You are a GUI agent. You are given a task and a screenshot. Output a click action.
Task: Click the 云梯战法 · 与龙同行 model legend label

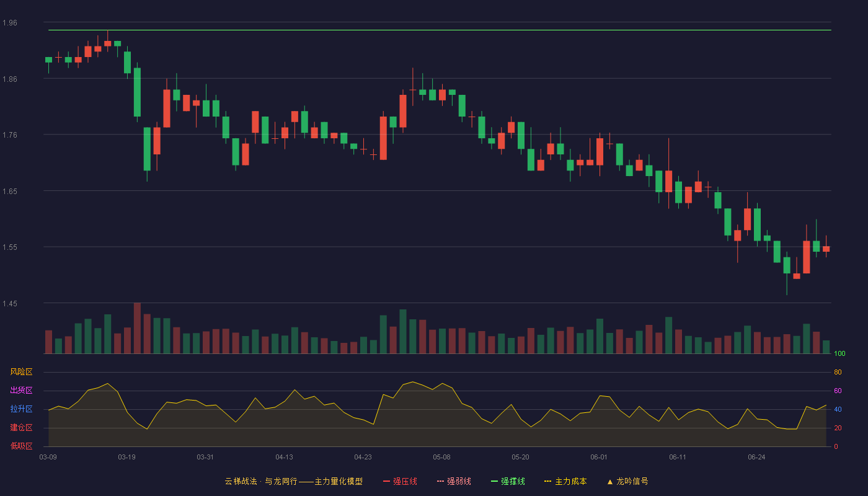pyautogui.click(x=294, y=481)
